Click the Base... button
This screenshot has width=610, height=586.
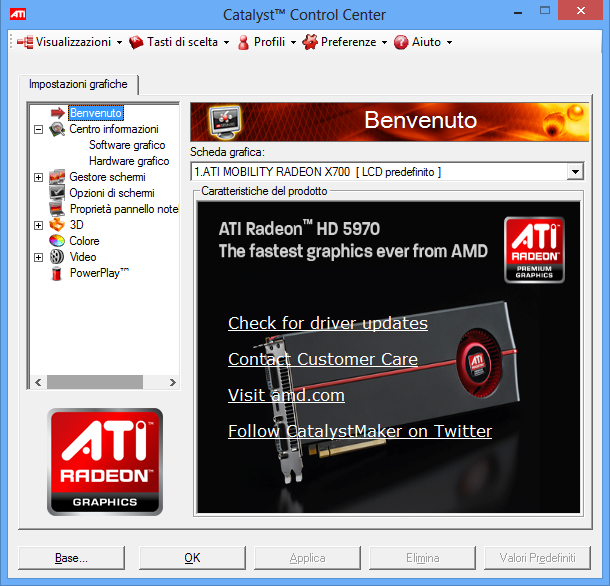pyautogui.click(x=72, y=558)
